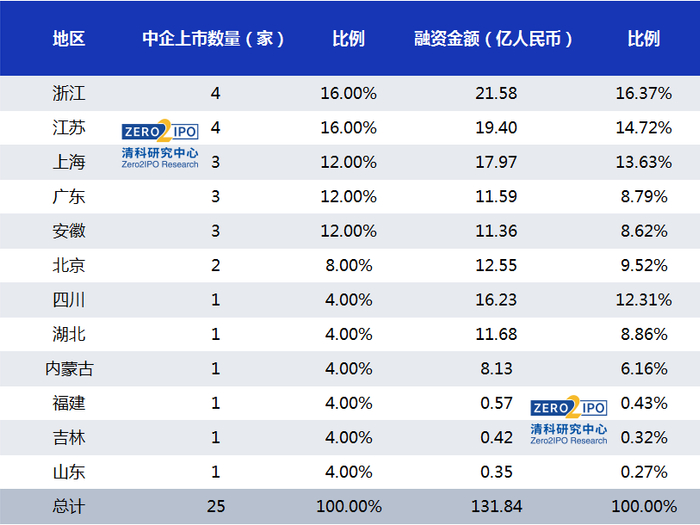Select the 总计 total row label
The height and width of the screenshot is (525, 700).
click(x=69, y=507)
